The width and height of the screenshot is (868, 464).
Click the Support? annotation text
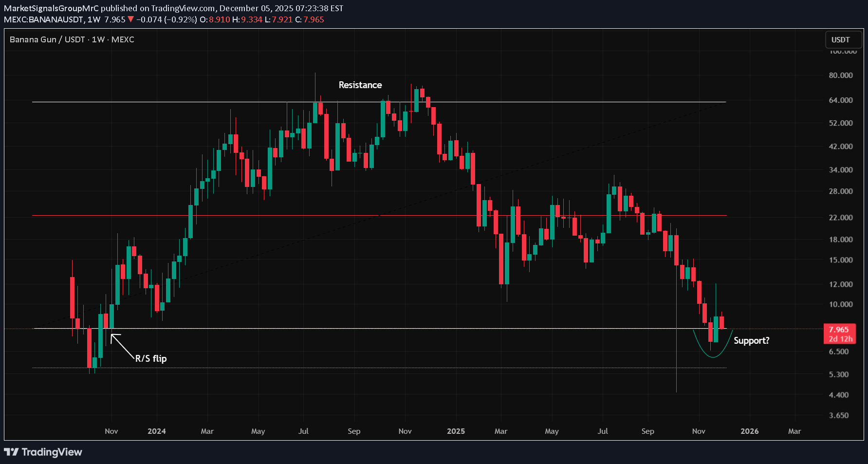tap(752, 341)
